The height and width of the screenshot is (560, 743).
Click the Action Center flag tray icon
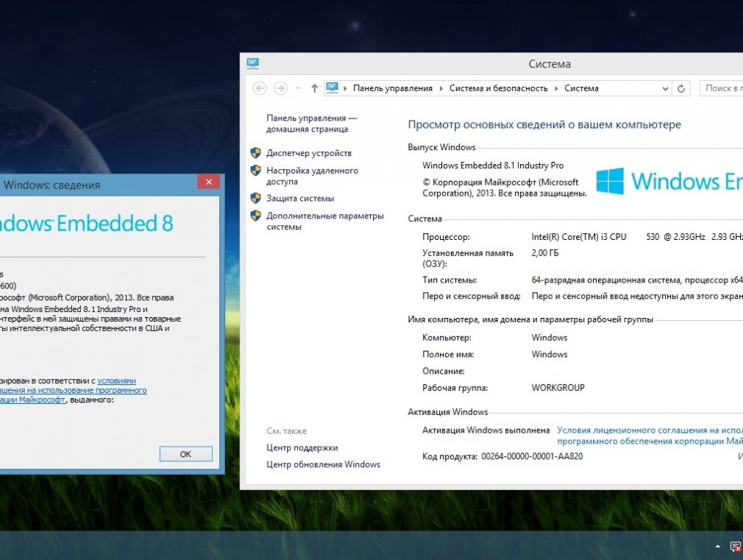[x=736, y=547]
